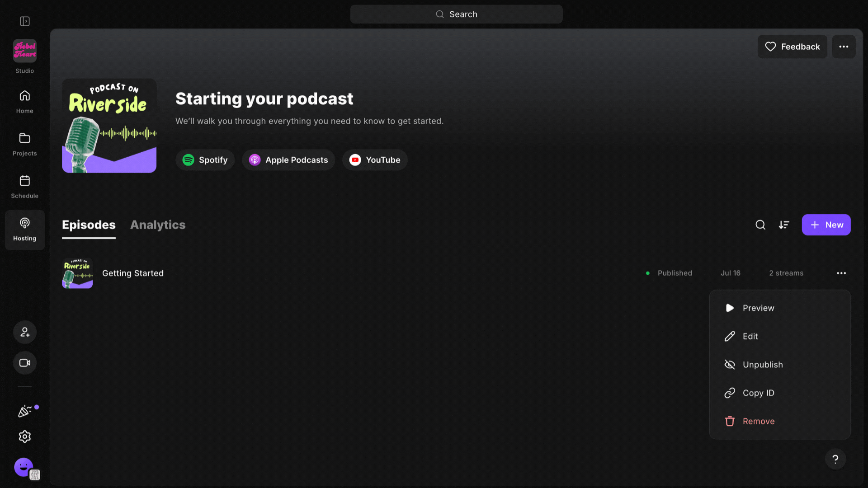Viewport: 868px width, 488px height.
Task: Select Unpublish from the context menu
Action: 780,365
